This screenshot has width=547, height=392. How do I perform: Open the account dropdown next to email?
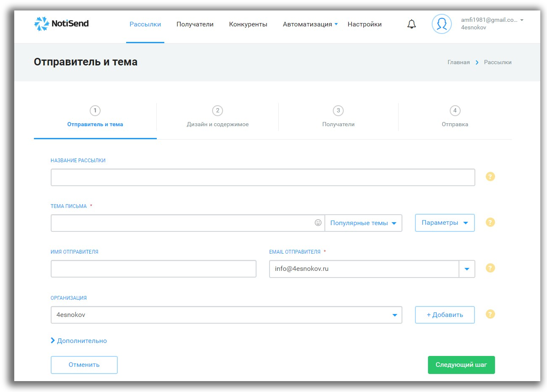(522, 20)
